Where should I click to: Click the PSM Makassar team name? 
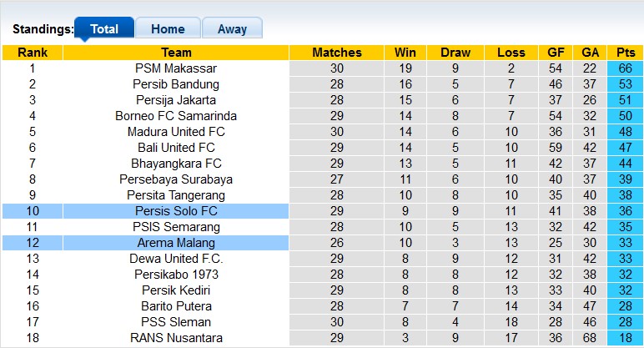[176, 68]
